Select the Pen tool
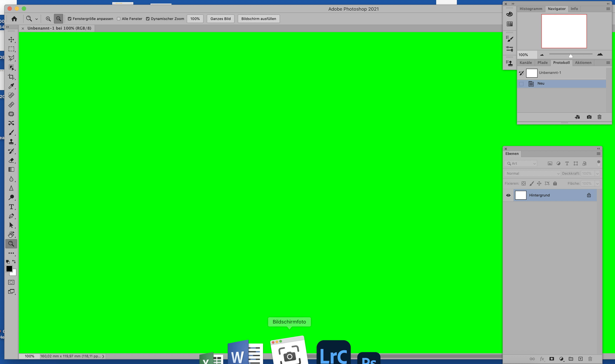The image size is (615, 364). click(11, 216)
